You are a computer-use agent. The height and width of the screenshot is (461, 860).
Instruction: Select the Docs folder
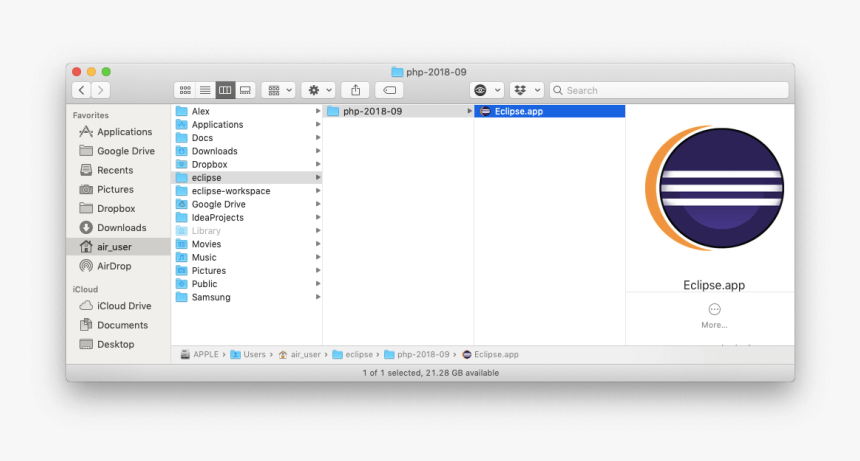[x=247, y=138]
